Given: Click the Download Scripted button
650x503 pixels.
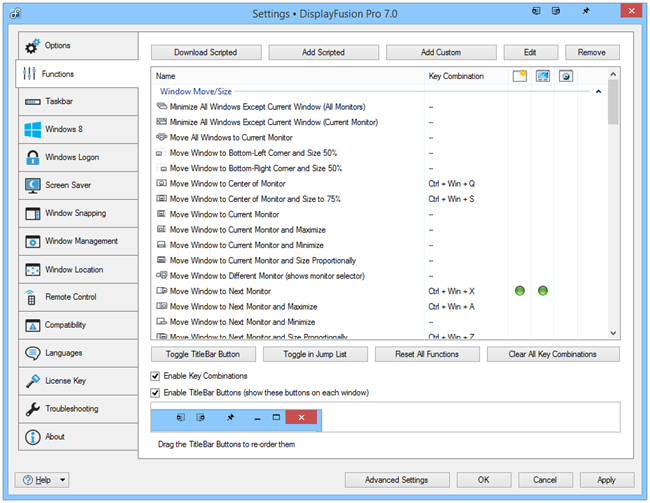Looking at the screenshot, I should pos(206,52).
